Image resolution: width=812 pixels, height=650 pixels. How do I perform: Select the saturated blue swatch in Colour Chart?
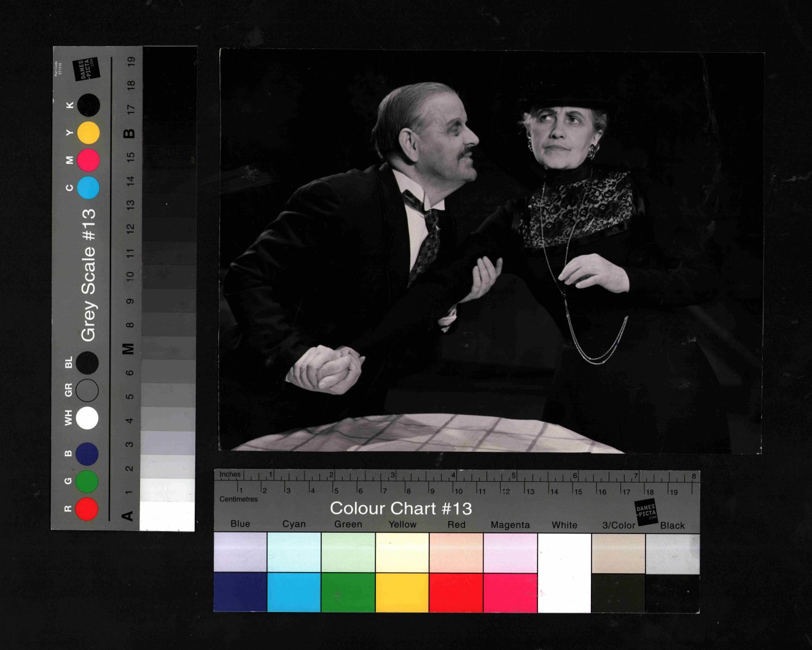[240, 592]
